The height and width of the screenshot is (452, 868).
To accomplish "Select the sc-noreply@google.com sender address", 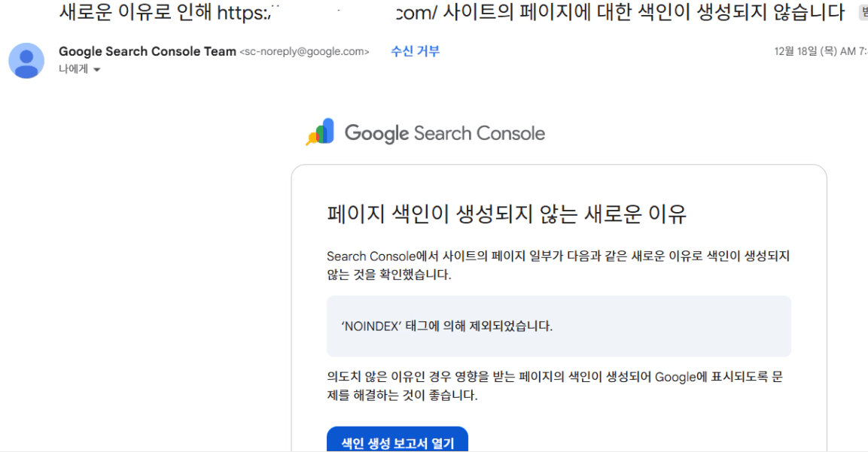I will [304, 52].
